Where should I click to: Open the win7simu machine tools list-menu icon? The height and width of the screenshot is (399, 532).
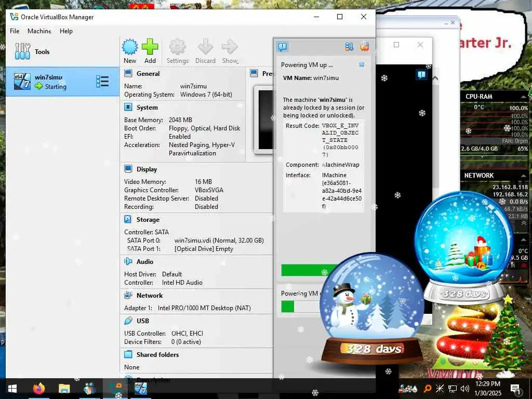pyautogui.click(x=102, y=82)
